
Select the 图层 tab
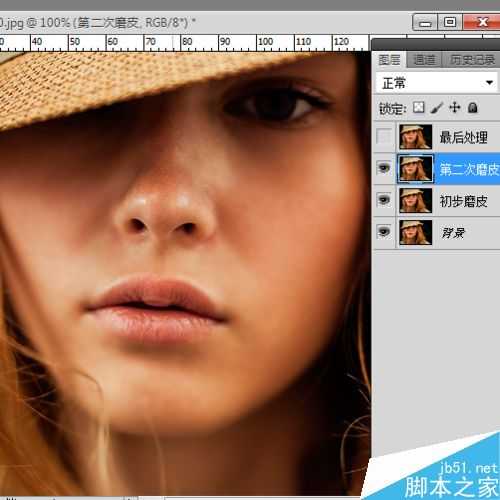point(389,60)
